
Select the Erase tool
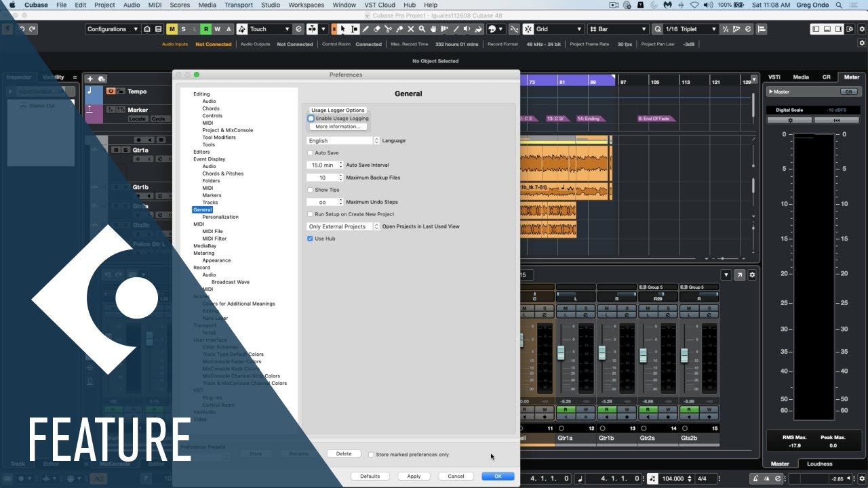[377, 29]
